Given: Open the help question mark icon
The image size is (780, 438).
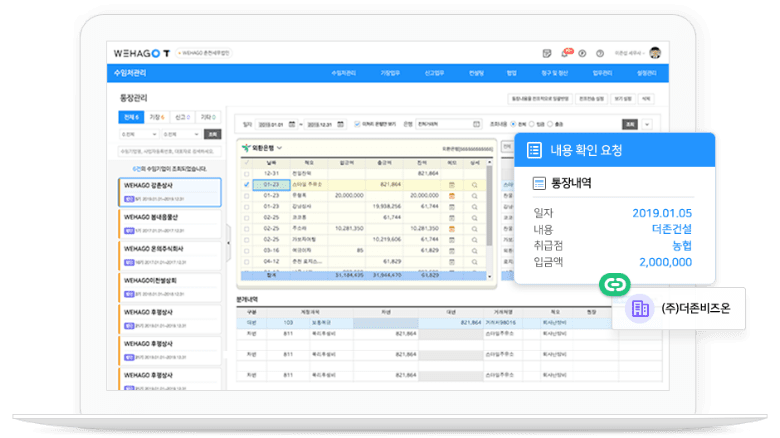Looking at the screenshot, I should (x=600, y=53).
